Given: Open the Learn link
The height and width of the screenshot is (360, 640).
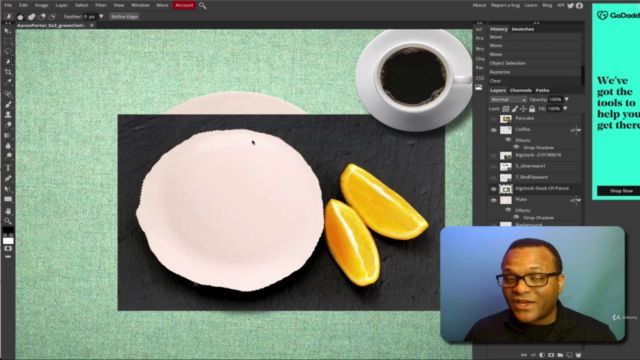Looking at the screenshot, I should 531,5.
